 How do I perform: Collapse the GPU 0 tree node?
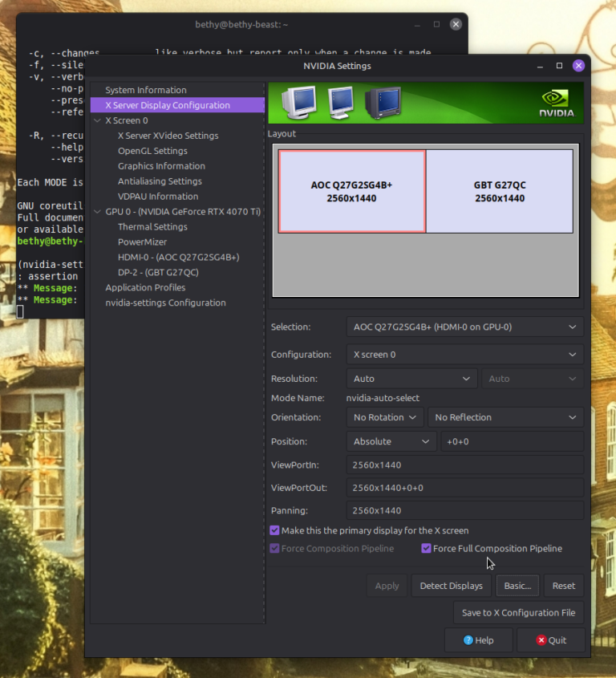(x=97, y=212)
